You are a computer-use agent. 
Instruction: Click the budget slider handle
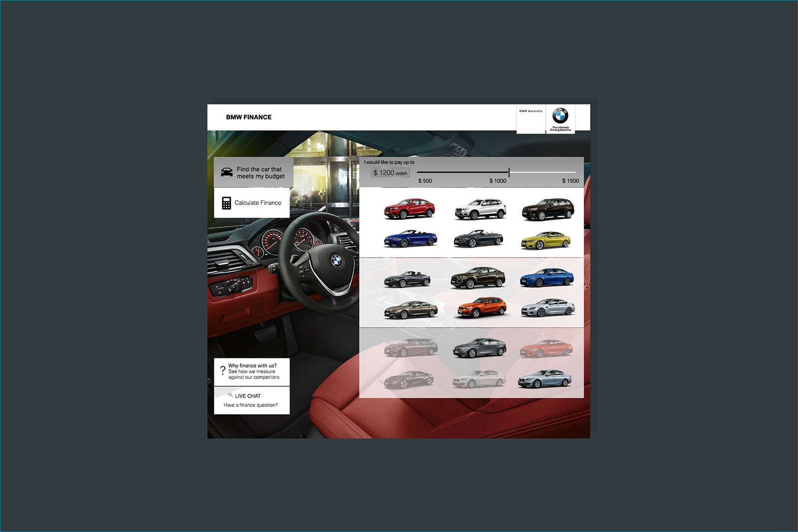pyautogui.click(x=509, y=173)
